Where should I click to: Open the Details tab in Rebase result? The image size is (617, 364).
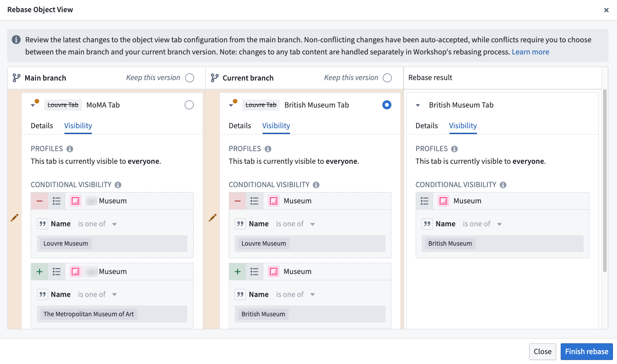tap(426, 126)
